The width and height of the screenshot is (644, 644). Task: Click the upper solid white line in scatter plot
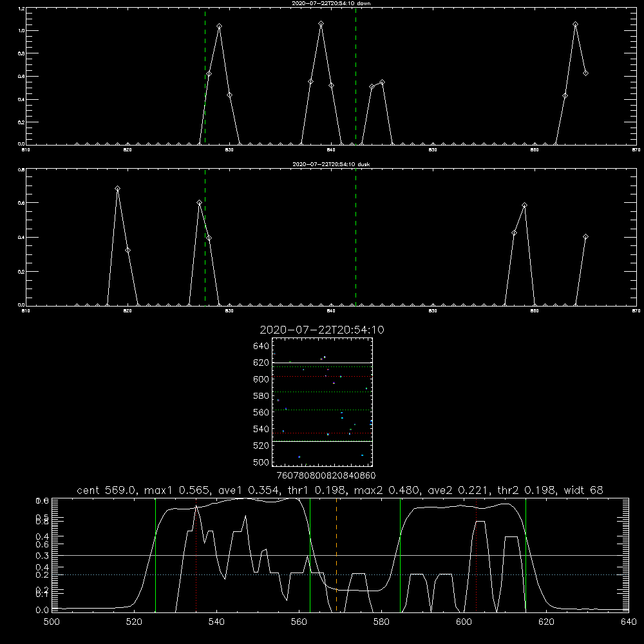pos(322,363)
